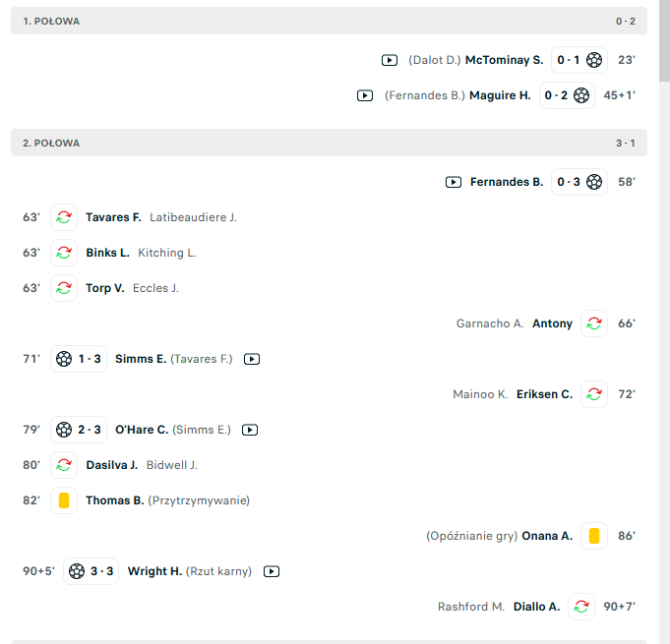The image size is (670, 644).
Task: Click substitution icon next to Antony
Action: point(594,323)
